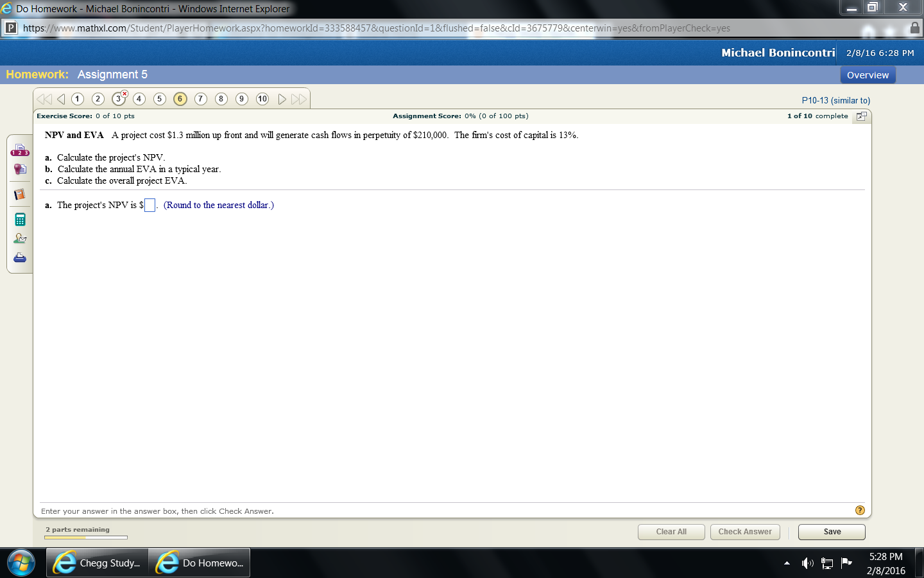
Task: Pop out the question into a separate window
Action: [860, 116]
